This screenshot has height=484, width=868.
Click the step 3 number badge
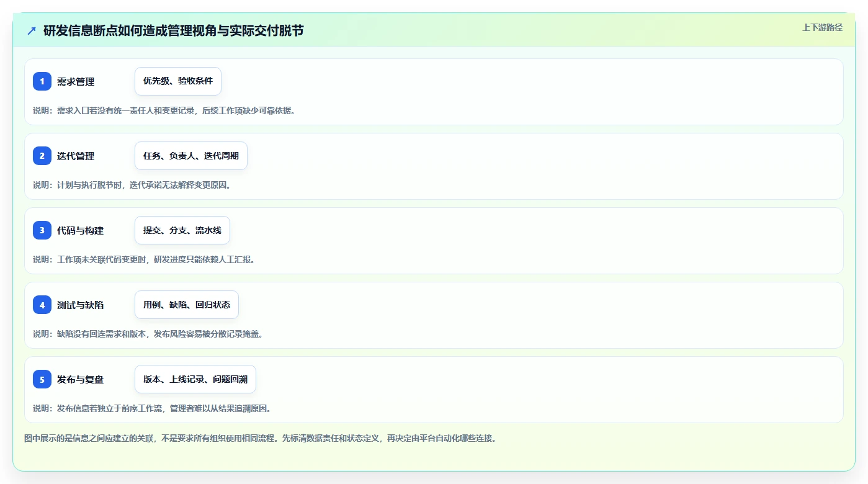point(42,230)
